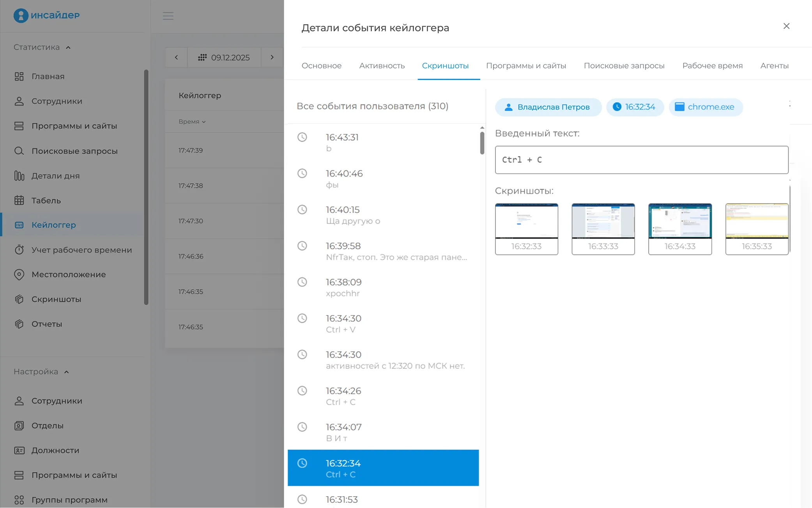
Task: Click the hamburger menu icon in header
Action: [x=168, y=16]
